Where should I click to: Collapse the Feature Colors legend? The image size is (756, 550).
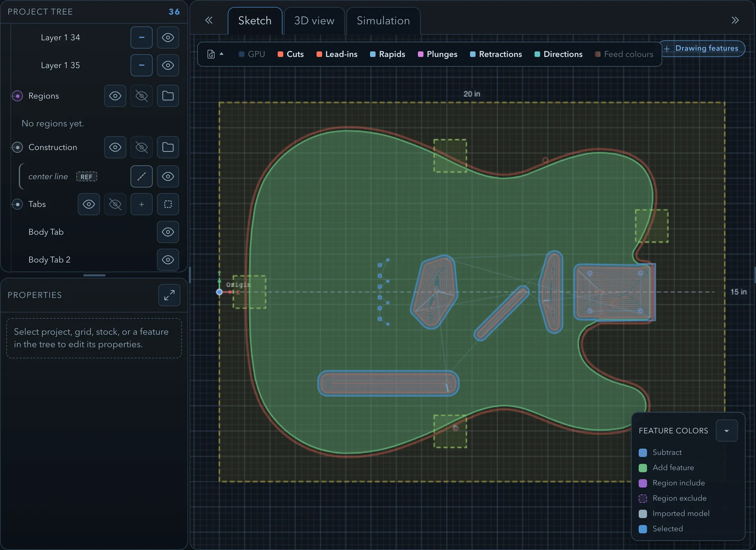pos(726,431)
